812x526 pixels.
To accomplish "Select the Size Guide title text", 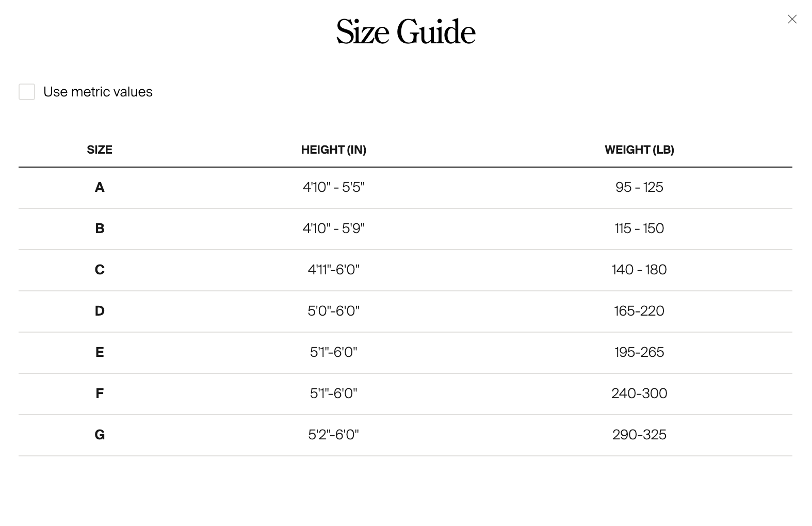I will coord(405,32).
